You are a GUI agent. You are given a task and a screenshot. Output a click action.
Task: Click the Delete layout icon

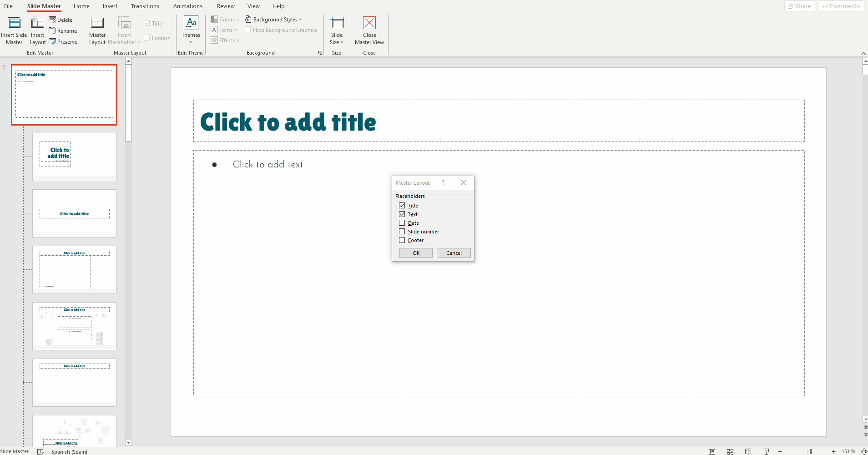coord(53,20)
